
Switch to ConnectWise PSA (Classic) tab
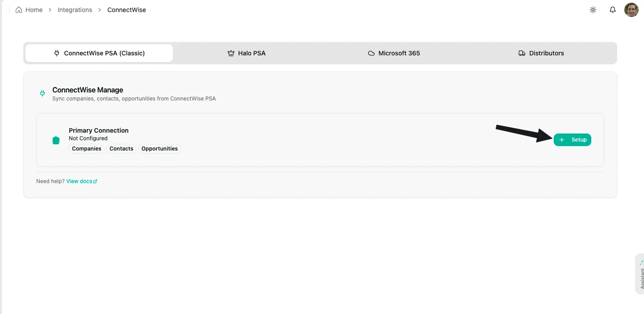(x=99, y=53)
